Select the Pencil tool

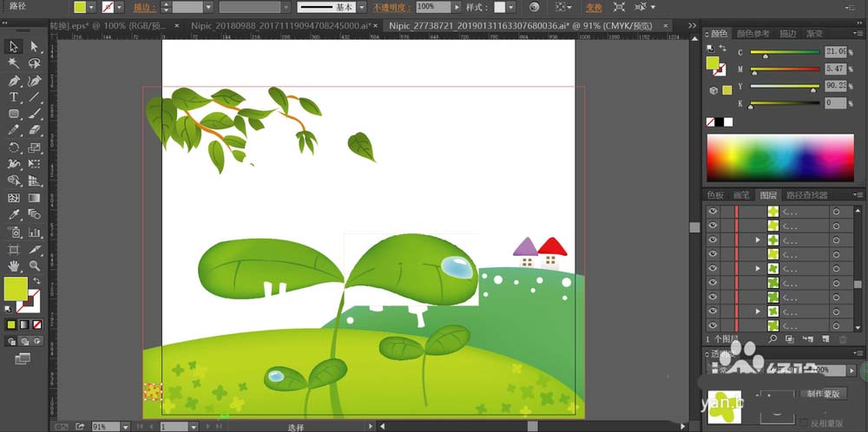pyautogui.click(x=14, y=130)
